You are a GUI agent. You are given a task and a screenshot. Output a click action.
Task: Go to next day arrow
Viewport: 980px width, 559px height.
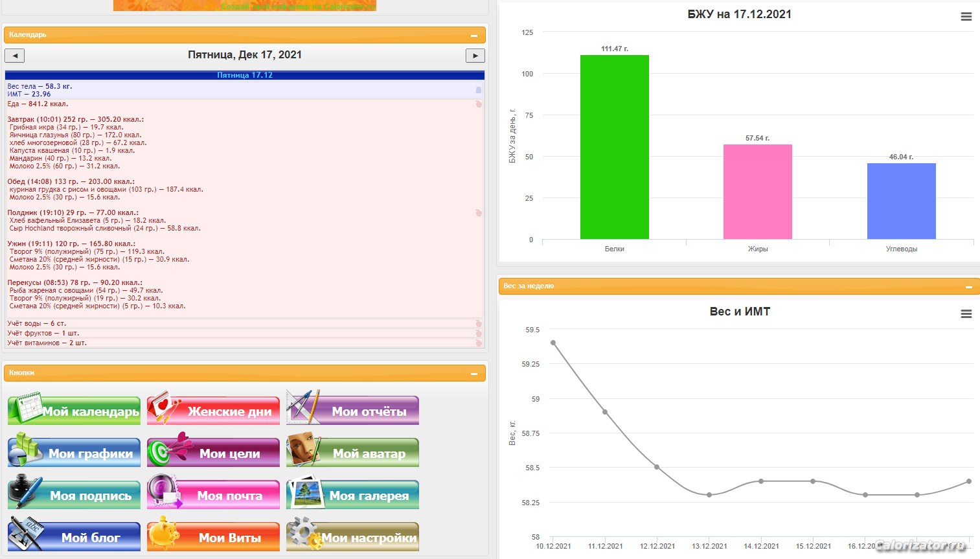(x=475, y=56)
